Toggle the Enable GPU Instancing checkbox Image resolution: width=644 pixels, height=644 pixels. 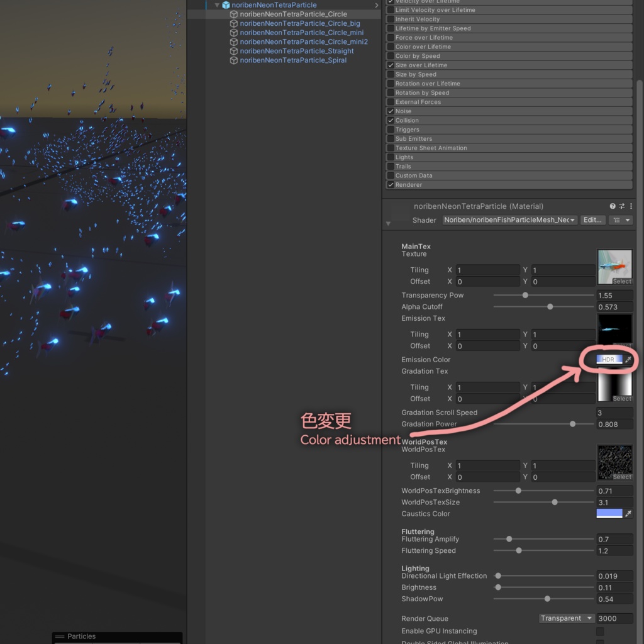pyautogui.click(x=600, y=631)
